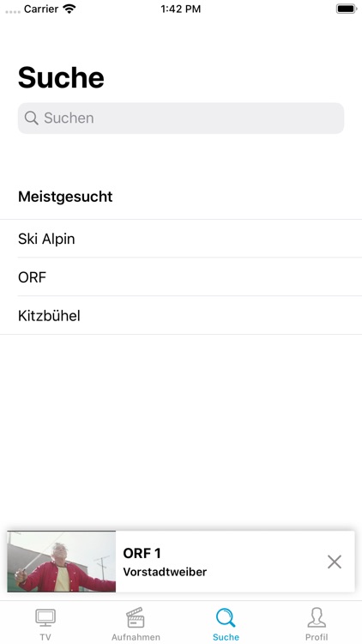Tap the Suche page title

coord(61,77)
